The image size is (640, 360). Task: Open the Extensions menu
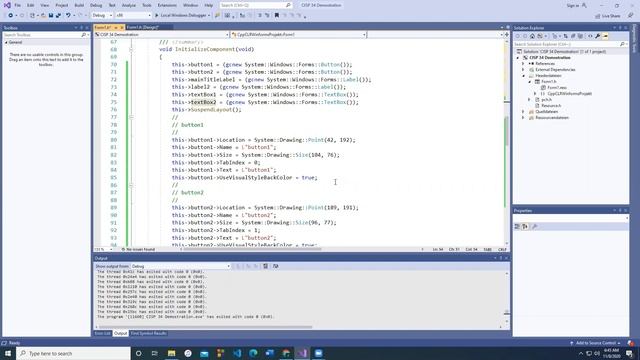click(167, 5)
